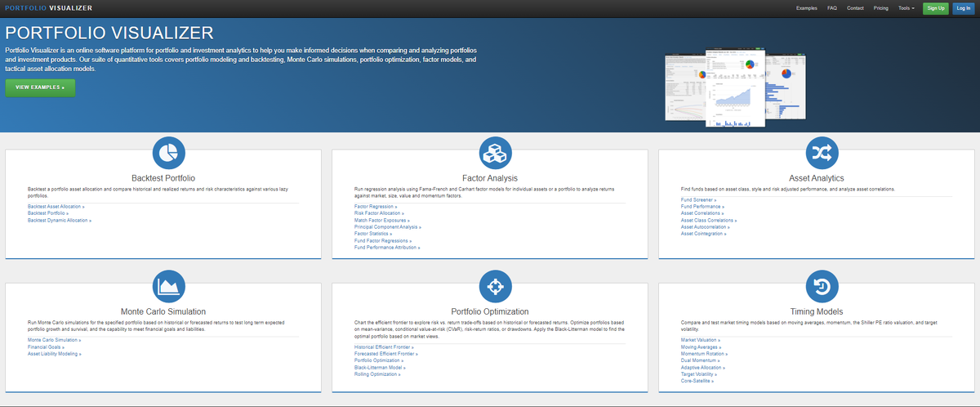Image resolution: width=980 pixels, height=407 pixels.
Task: Open Pricing in the top navigation
Action: coord(881,8)
